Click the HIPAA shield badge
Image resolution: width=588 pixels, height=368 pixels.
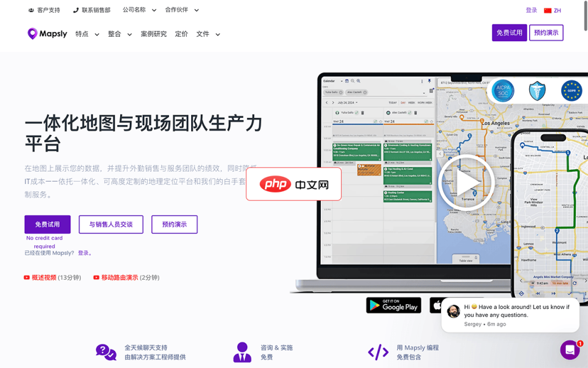point(537,91)
